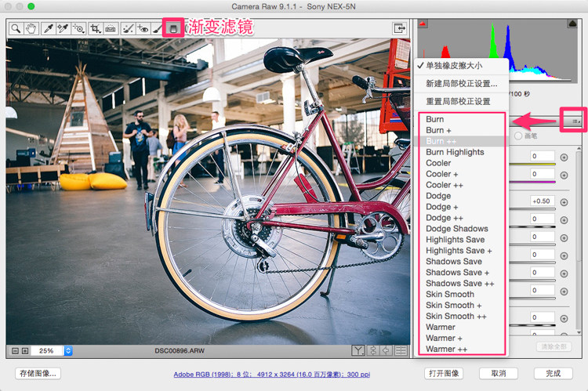Screen dimensions: 588x391
Task: Open the local adjustment panel menu icon
Action: pyautogui.click(x=576, y=121)
